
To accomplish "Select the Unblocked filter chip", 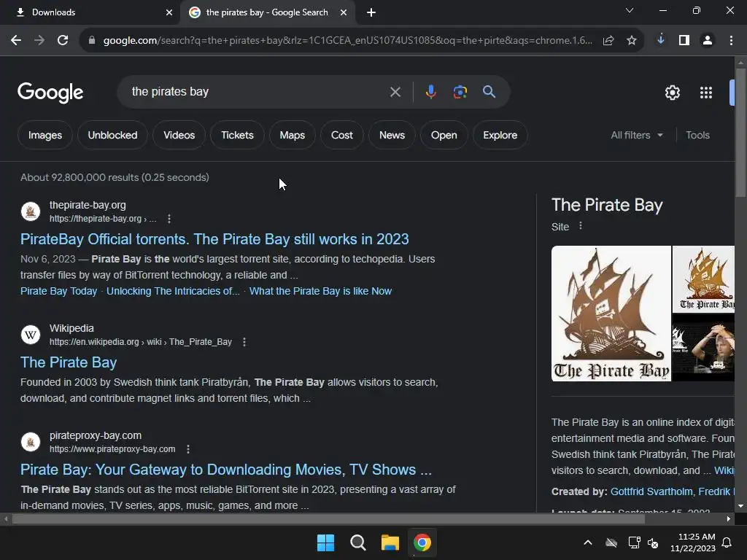I will click(112, 135).
